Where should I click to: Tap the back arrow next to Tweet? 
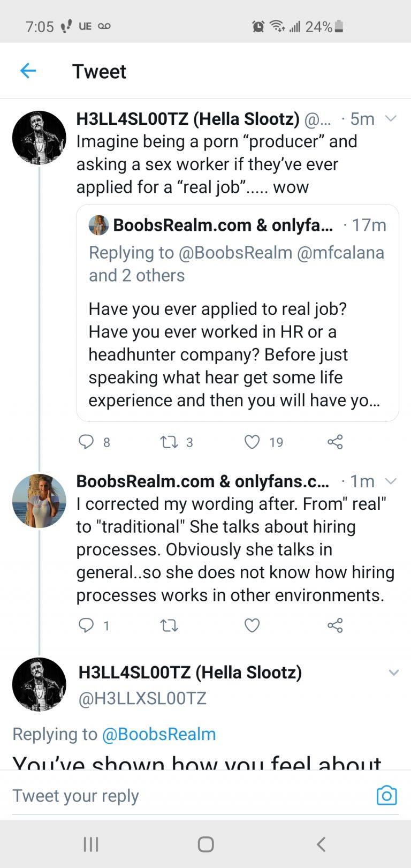point(28,71)
